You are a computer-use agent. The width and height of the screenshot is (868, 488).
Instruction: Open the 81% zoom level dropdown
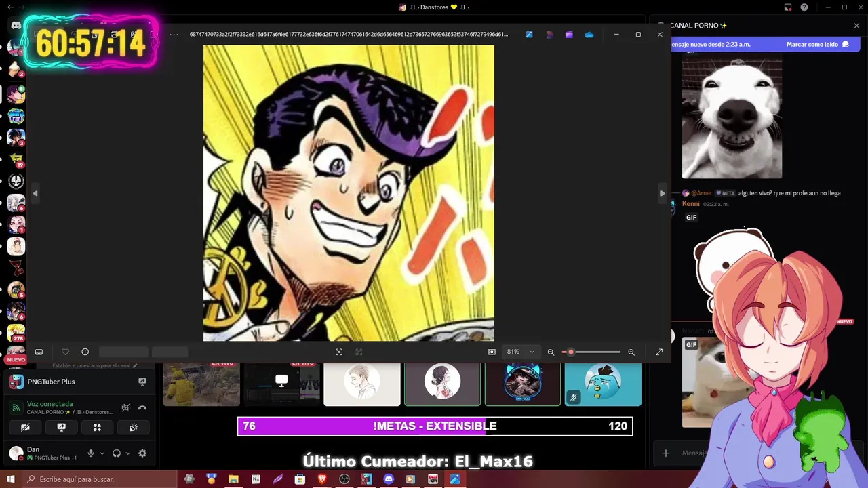coord(520,352)
